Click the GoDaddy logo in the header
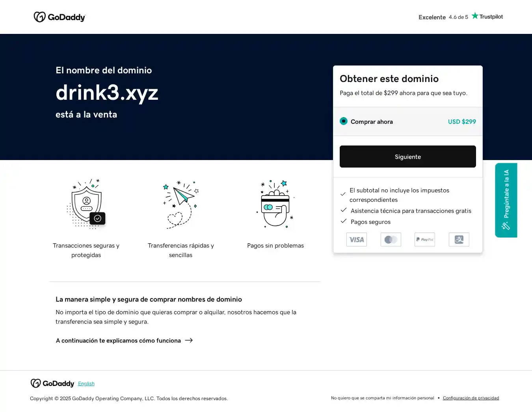The image size is (532, 412). click(60, 17)
